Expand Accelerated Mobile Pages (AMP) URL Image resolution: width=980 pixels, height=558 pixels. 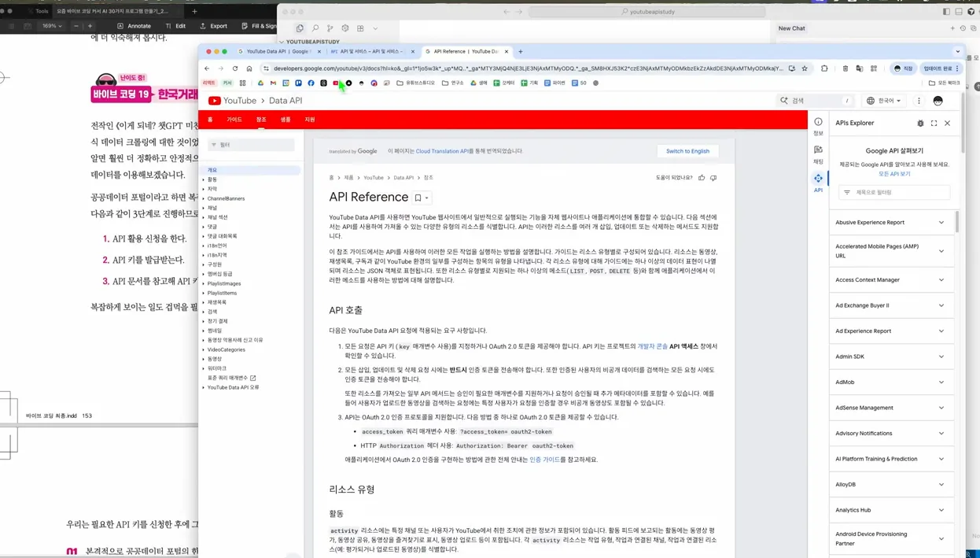(x=890, y=251)
